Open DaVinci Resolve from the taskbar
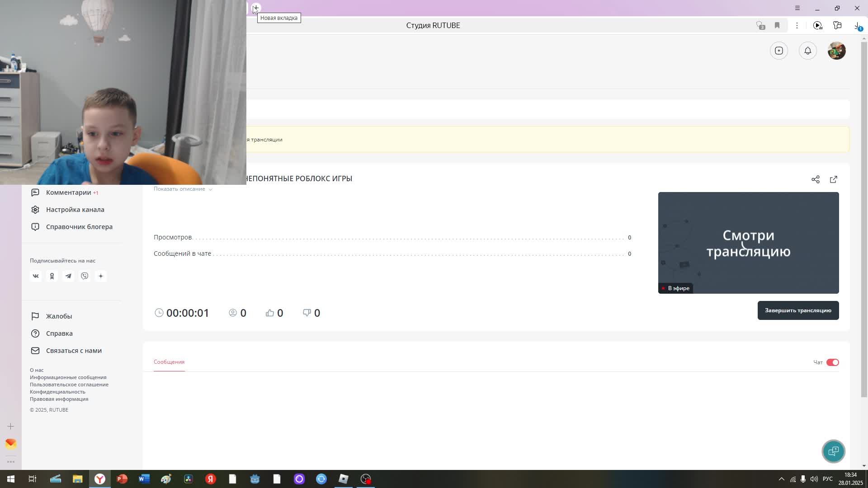Viewport: 868px width, 488px height. [x=189, y=479]
